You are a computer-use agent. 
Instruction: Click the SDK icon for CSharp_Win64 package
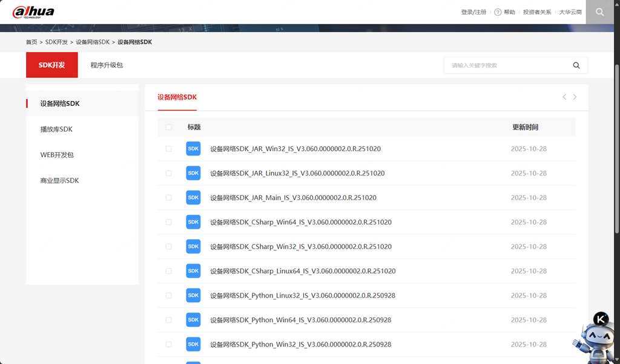(193, 222)
